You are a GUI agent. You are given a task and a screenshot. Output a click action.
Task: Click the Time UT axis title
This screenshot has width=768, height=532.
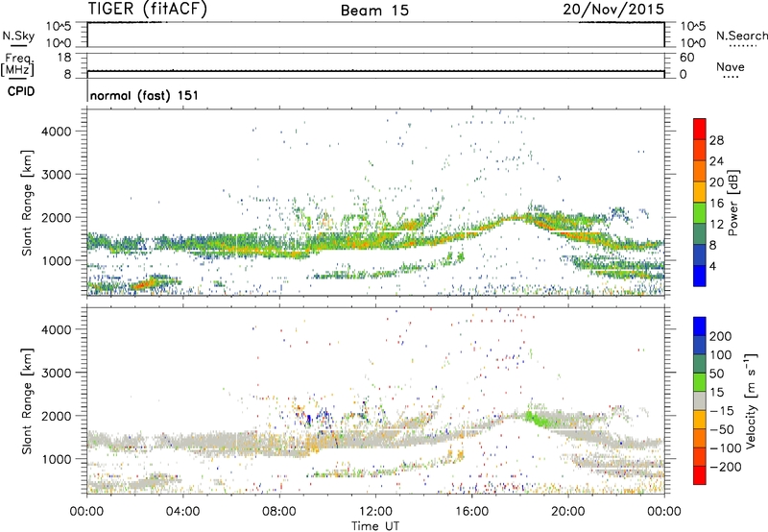375,526
